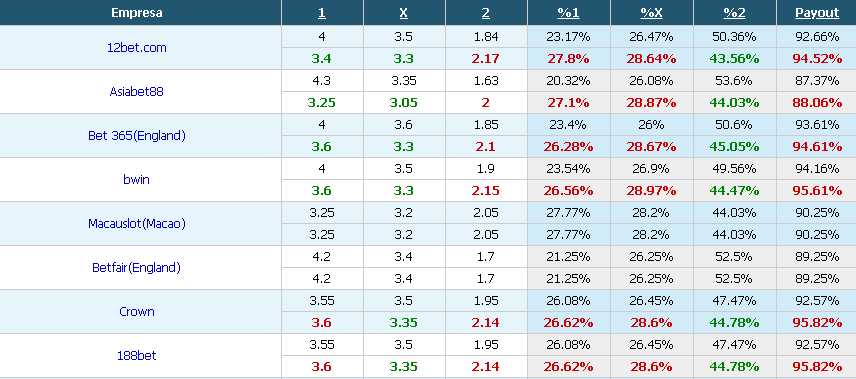
Task: Open the Betfair(England) link
Action: coord(136,268)
